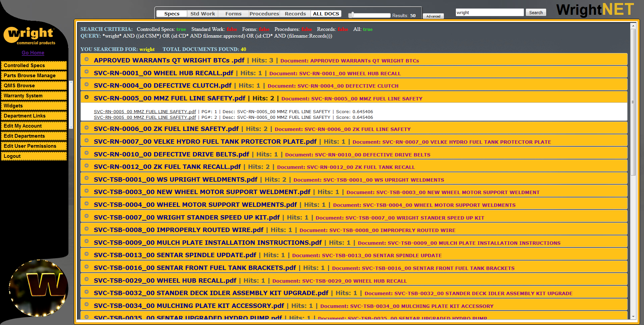644x325 pixels.
Task: Open SVC-RN-0005 MMZ FUEL LINE SAFETY.pdf page 2 link
Action: 145,117
